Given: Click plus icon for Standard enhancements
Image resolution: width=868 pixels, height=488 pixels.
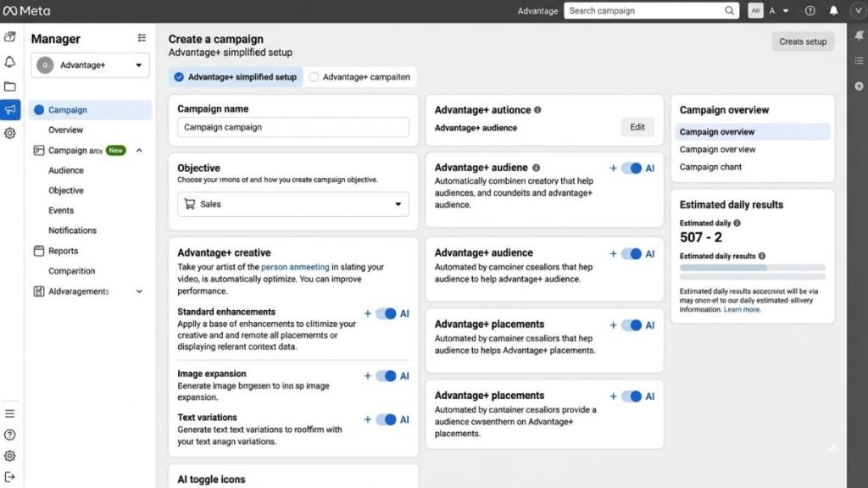Looking at the screenshot, I should pos(368,313).
